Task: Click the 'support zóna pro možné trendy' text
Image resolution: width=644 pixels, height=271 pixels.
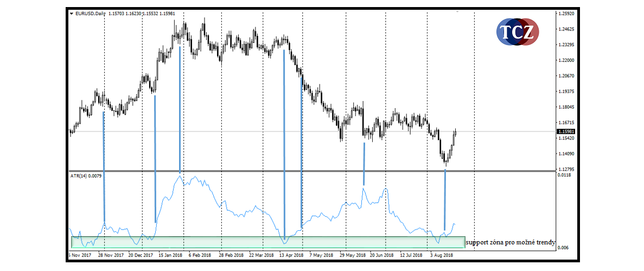Action: pyautogui.click(x=511, y=242)
